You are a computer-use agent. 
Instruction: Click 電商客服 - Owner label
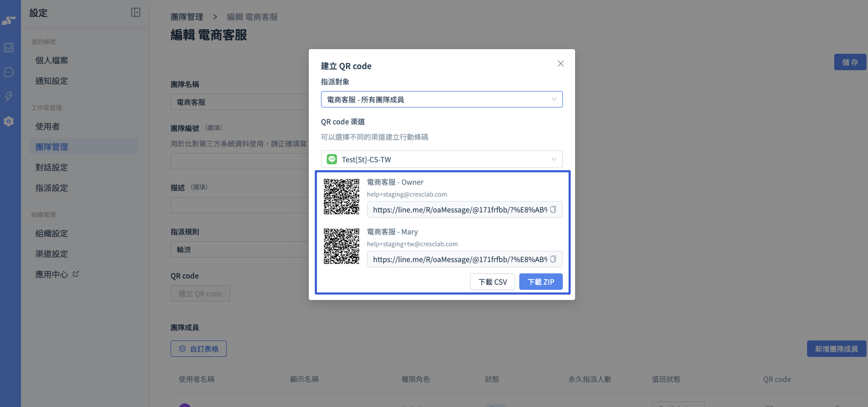point(395,182)
